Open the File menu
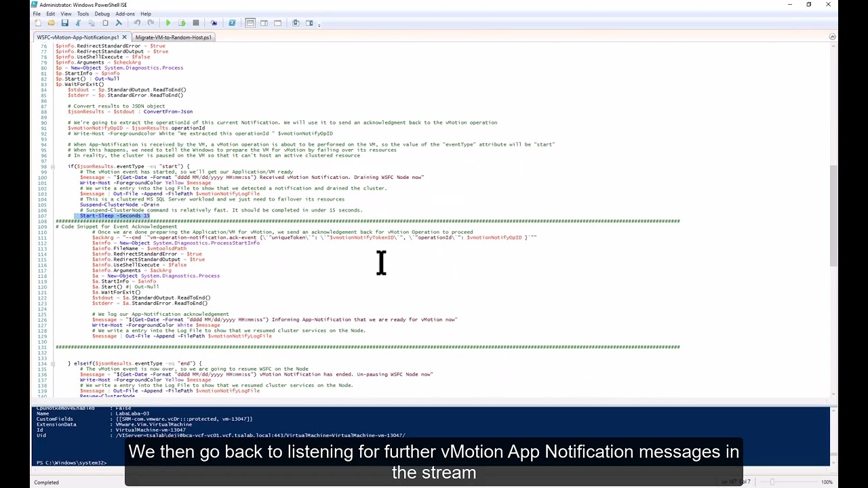 [37, 14]
